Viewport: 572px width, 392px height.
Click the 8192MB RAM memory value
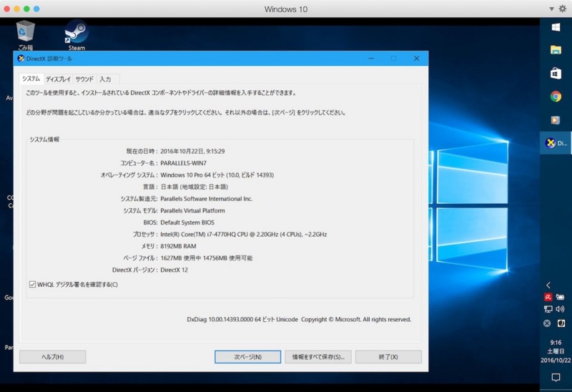click(178, 246)
